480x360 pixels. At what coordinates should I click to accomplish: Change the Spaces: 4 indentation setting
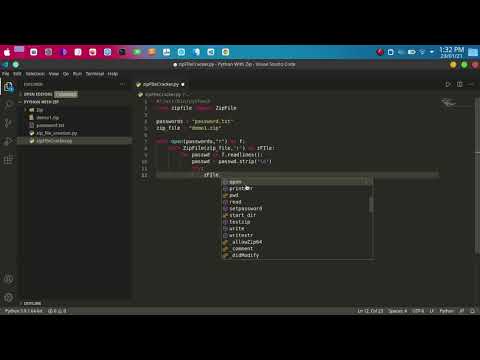[x=397, y=311]
